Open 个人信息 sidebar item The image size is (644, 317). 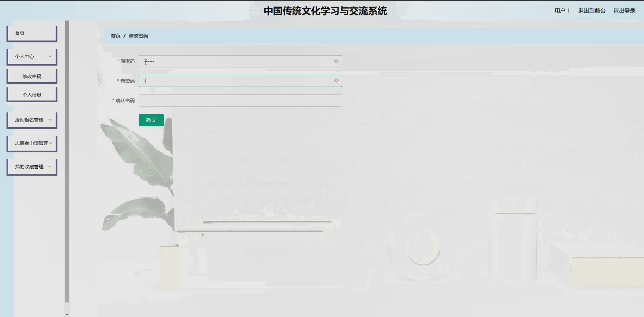click(x=32, y=95)
